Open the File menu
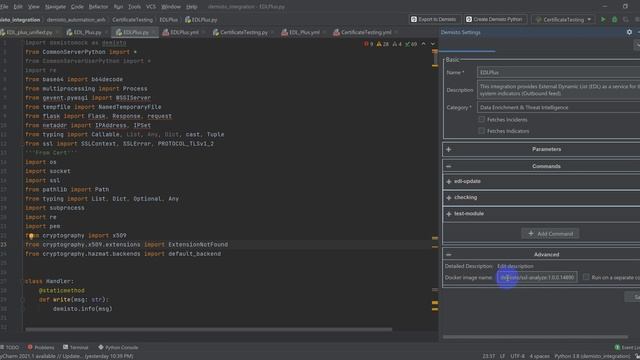Image resolution: width=640 pixels, height=360 pixels. click(4, 7)
